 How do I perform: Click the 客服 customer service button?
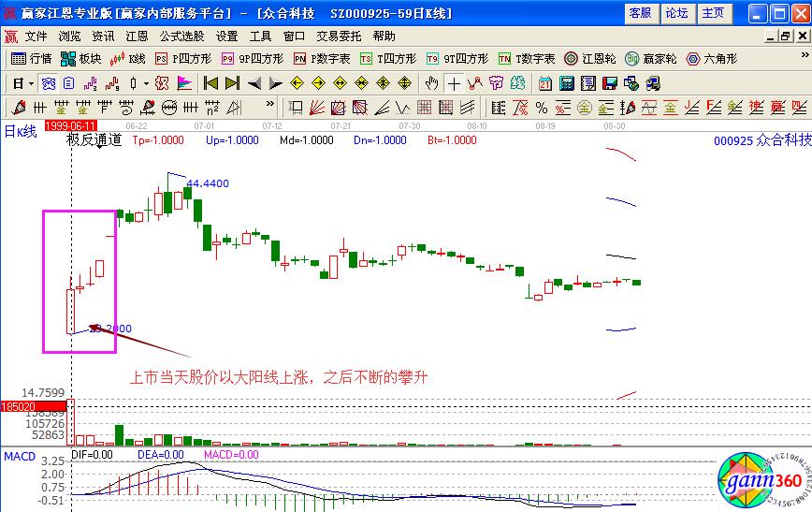click(640, 13)
